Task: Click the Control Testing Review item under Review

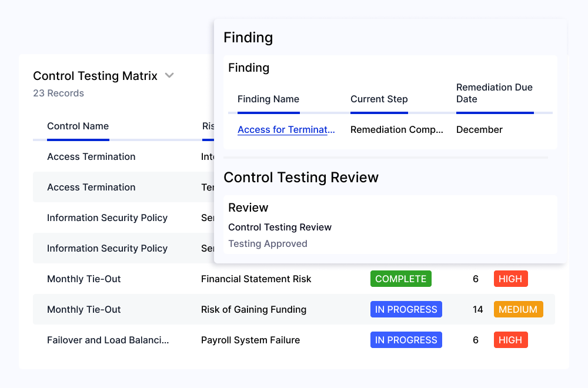Action: click(x=280, y=227)
